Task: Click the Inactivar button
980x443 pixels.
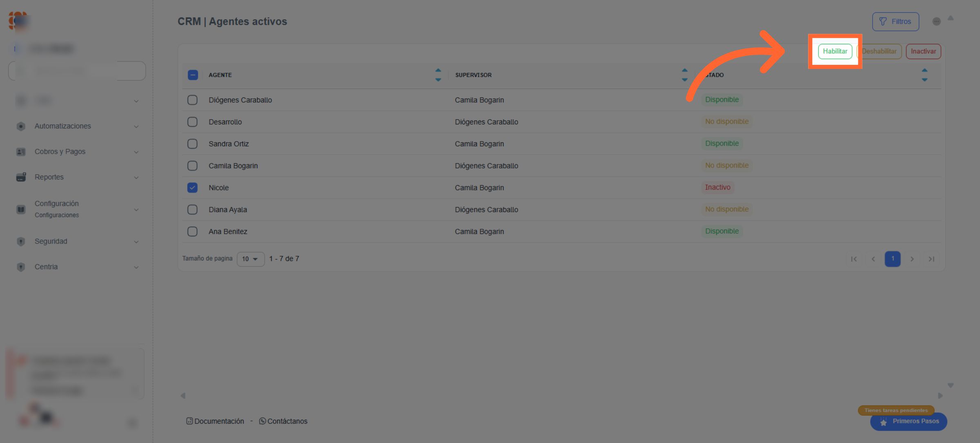Action: [x=923, y=51]
